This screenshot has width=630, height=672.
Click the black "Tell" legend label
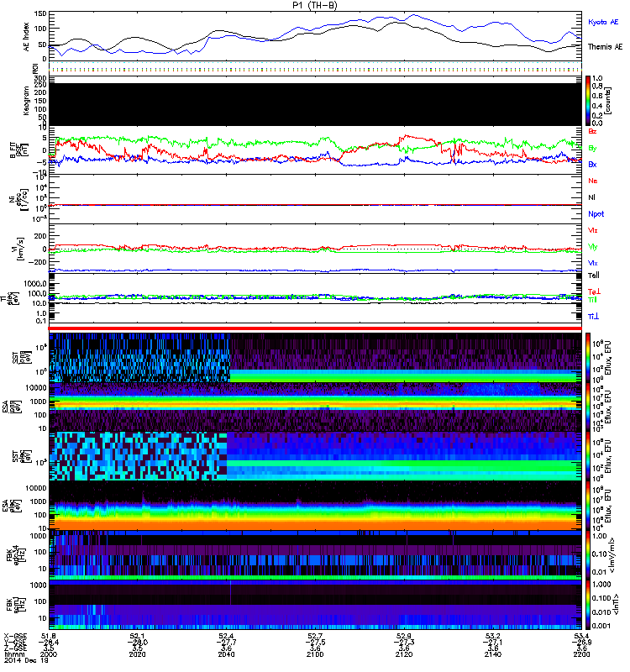point(594,276)
